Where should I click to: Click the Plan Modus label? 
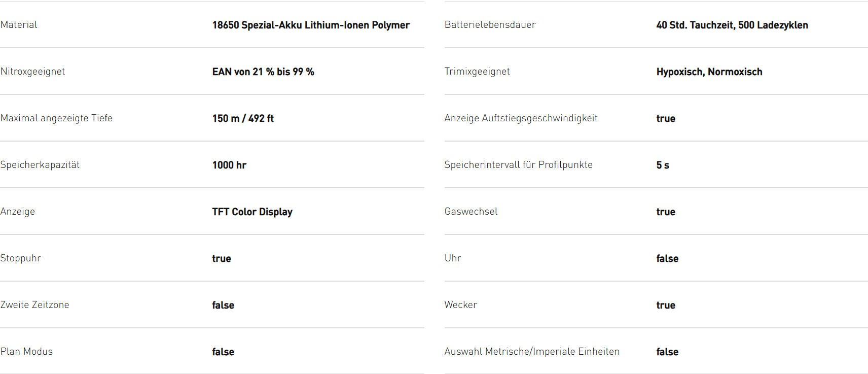point(27,352)
